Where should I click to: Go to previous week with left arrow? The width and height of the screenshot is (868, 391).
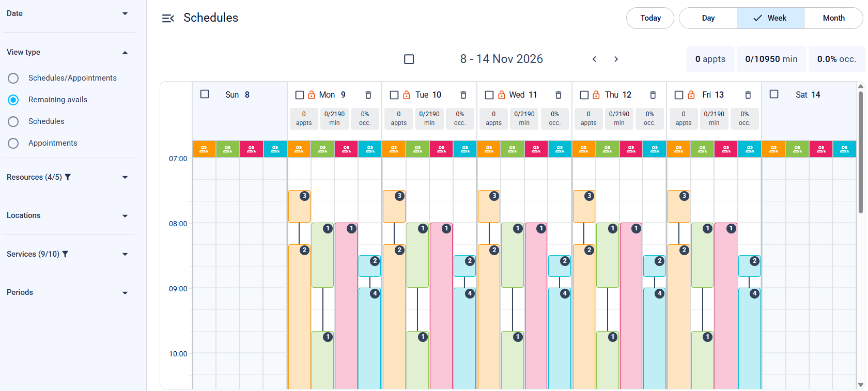pyautogui.click(x=594, y=59)
